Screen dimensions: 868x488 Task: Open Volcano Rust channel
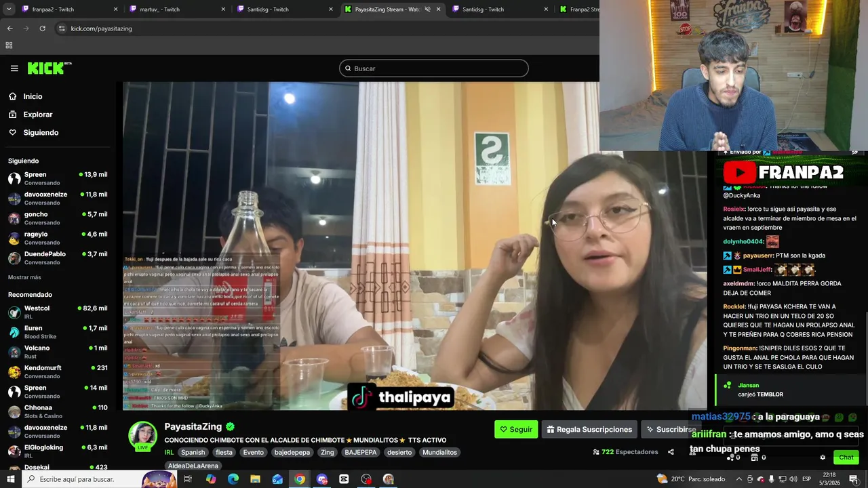58,352
